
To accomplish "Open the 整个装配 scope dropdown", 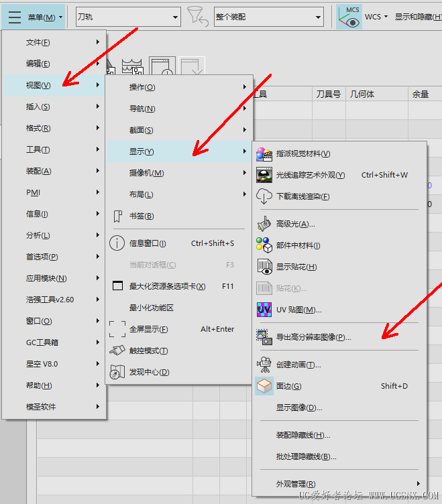I will pyautogui.click(x=269, y=17).
